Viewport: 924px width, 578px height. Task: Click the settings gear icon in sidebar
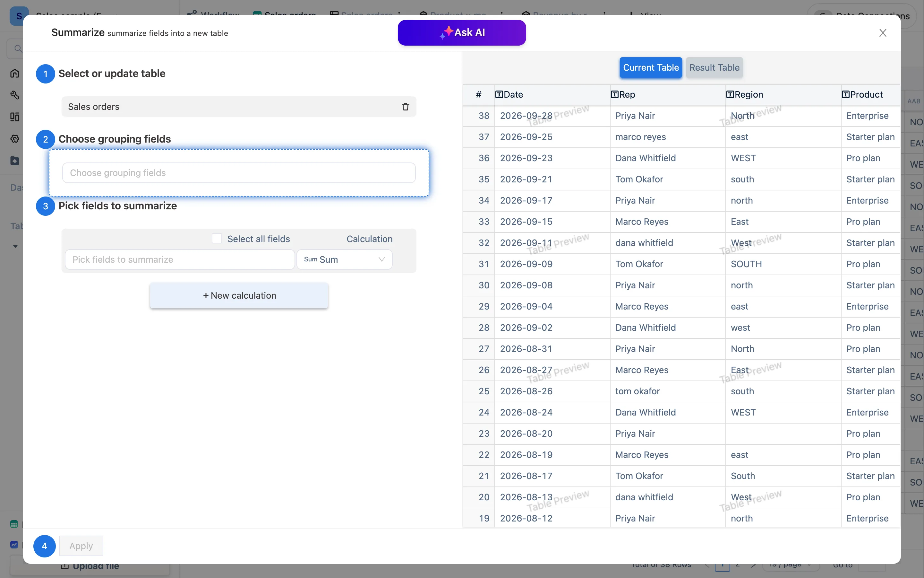14,138
